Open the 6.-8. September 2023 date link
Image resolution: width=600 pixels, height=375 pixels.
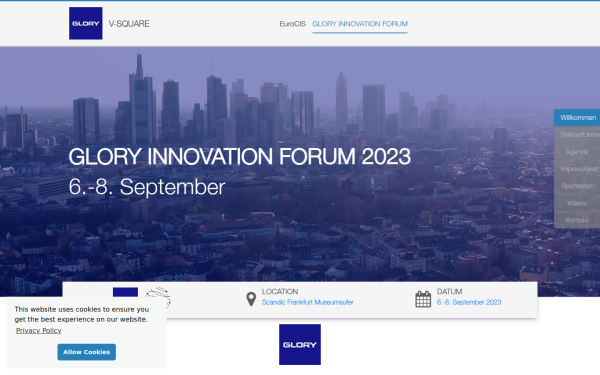pyautogui.click(x=469, y=302)
